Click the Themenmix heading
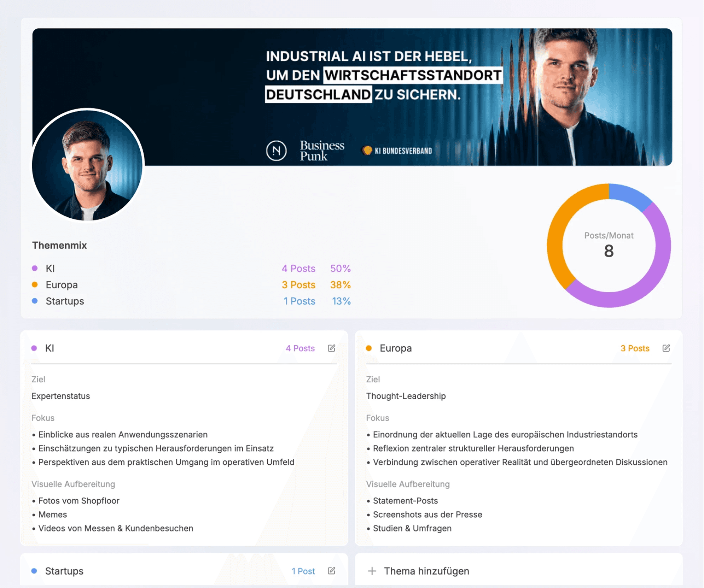The image size is (704, 588). 59,245
